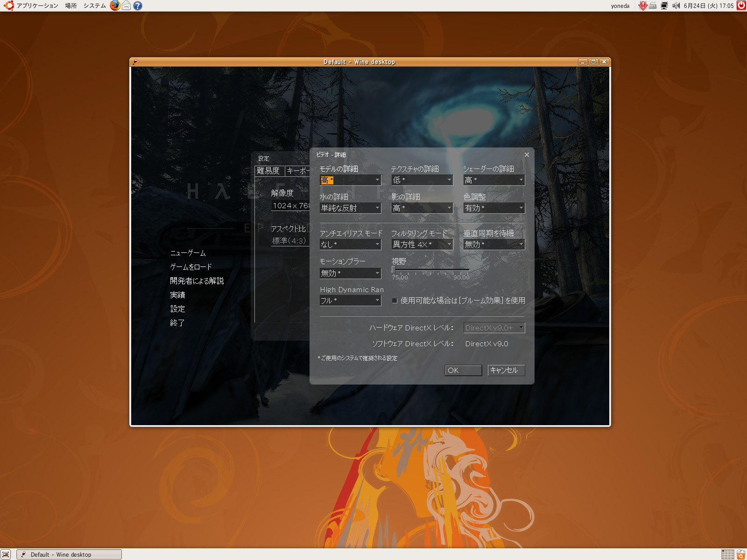The width and height of the screenshot is (747, 560).
Task: Open 開発者による解説 in the game menu
Action: tap(197, 281)
